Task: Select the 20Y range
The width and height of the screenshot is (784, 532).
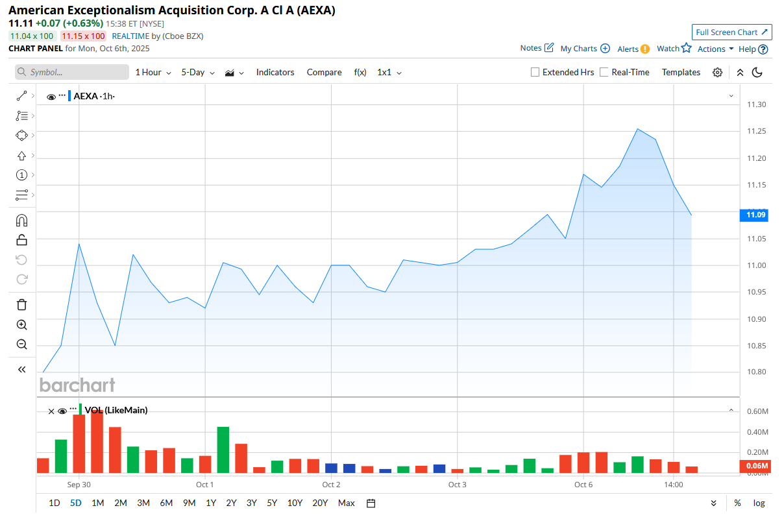Action: [x=320, y=503]
